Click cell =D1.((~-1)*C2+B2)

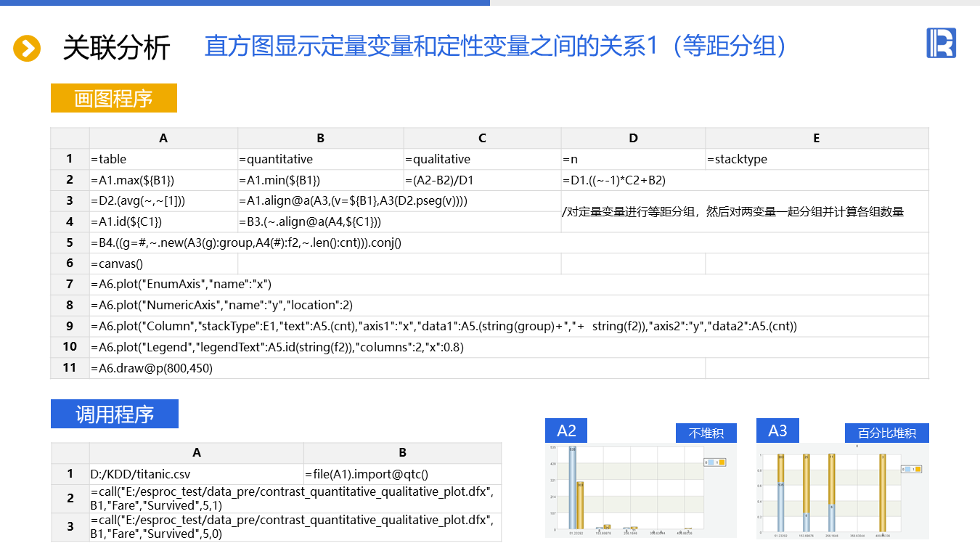[x=745, y=180]
